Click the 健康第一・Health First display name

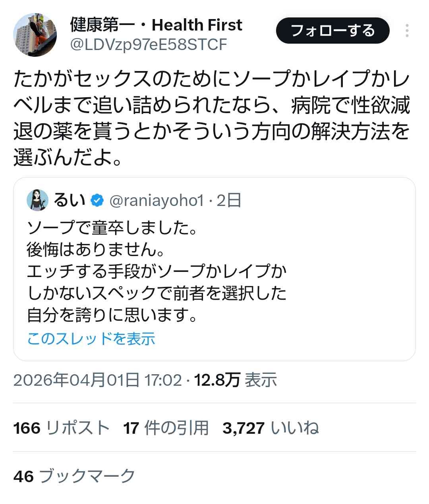pos(156,25)
